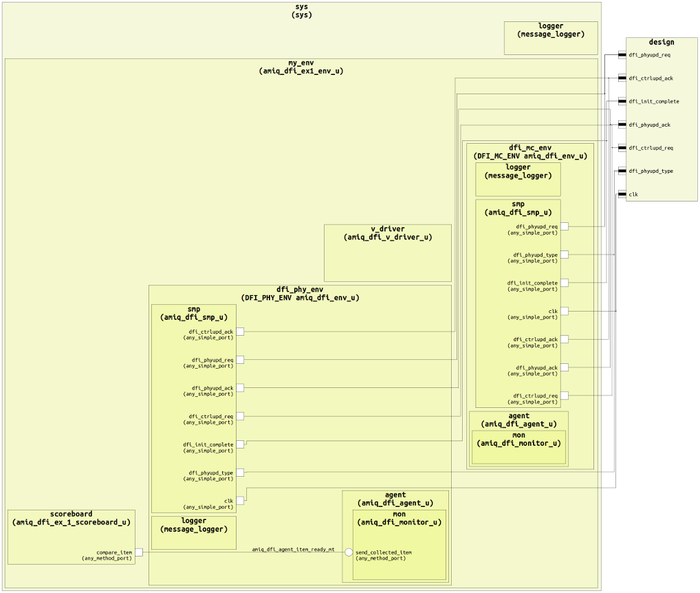Click the my_env environment title
The width and height of the screenshot is (700, 593).
[301, 66]
